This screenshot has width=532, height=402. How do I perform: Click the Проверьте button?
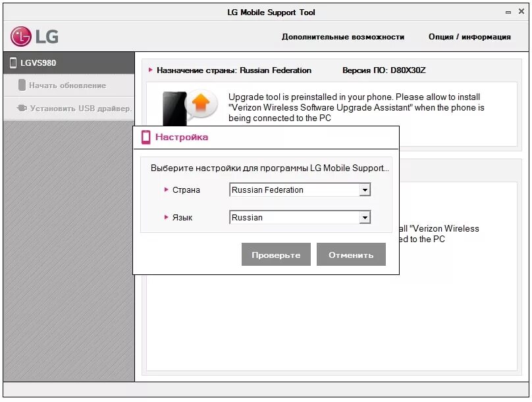point(276,254)
